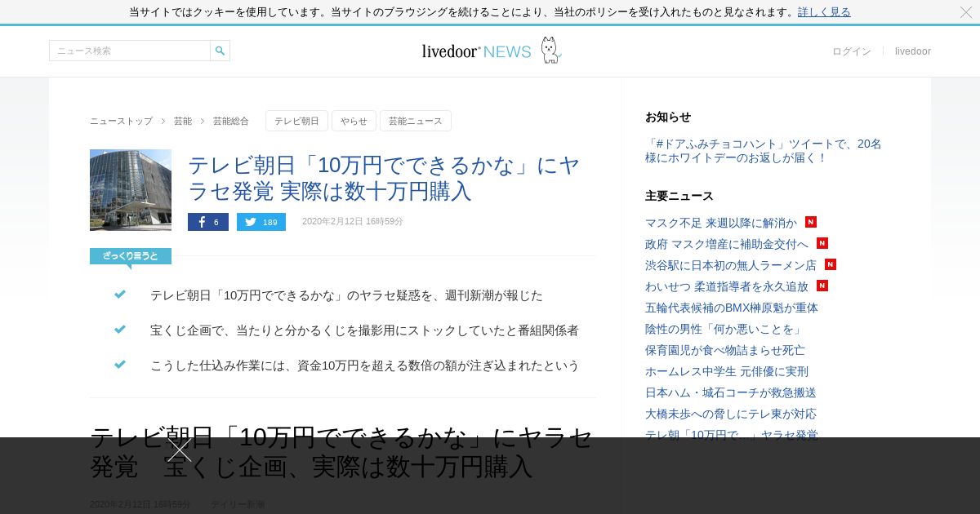Click the お知らせ sidebar heading

click(x=668, y=117)
